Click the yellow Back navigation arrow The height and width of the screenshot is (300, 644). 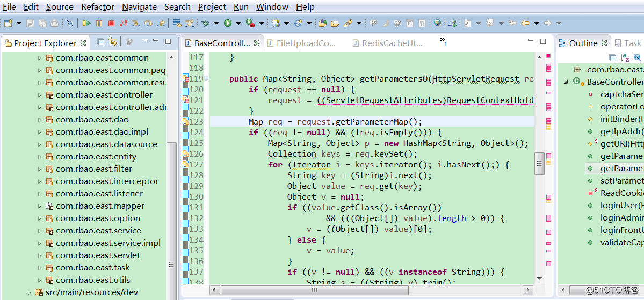pos(525,24)
